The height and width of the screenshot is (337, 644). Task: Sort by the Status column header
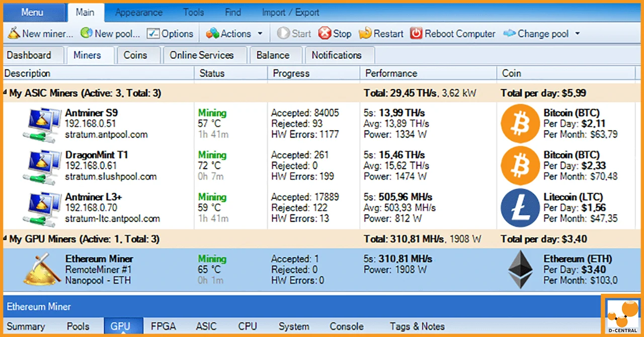tap(231, 73)
